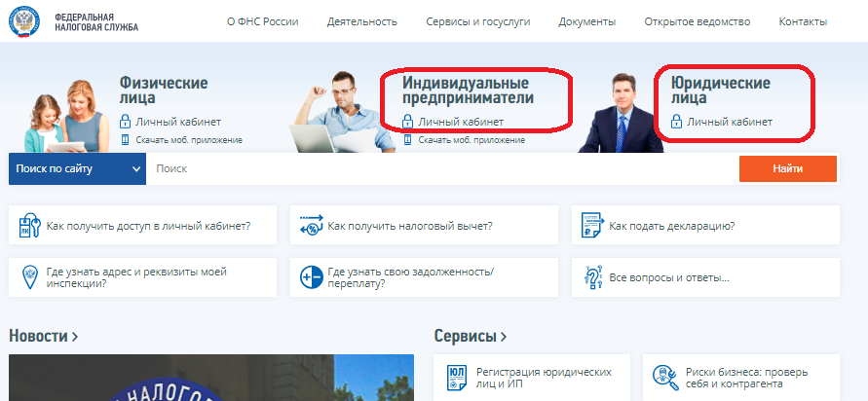Screen dimensions: 868x401
Task: Click the key icon for личный кабинет access
Action: tap(29, 226)
